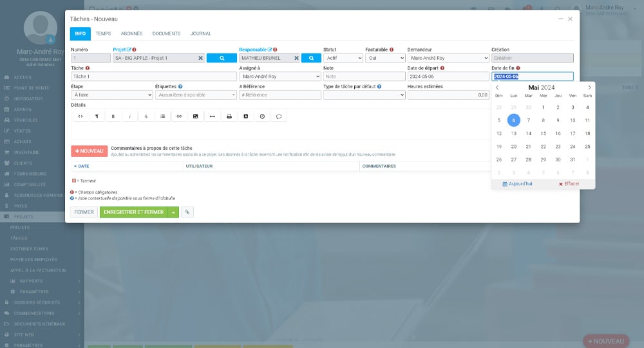Clear the MATHIEU BRUNEL responsable selection
The width and height of the screenshot is (644, 348).
(x=296, y=58)
